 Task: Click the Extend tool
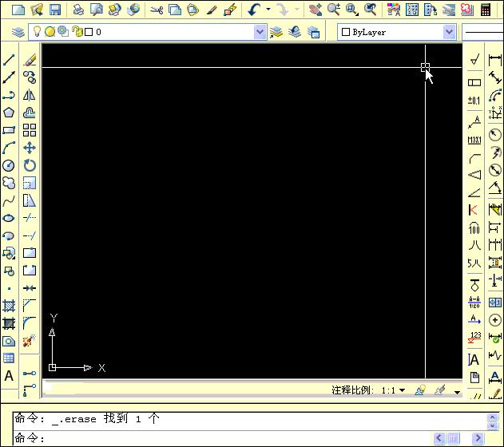pyautogui.click(x=30, y=235)
